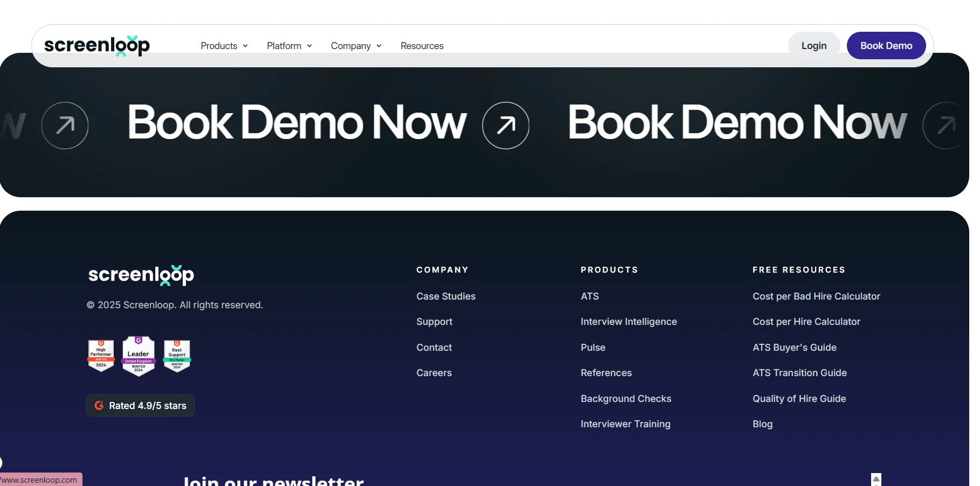The image size is (980, 486).
Task: Open the Support footer link
Action: click(434, 322)
